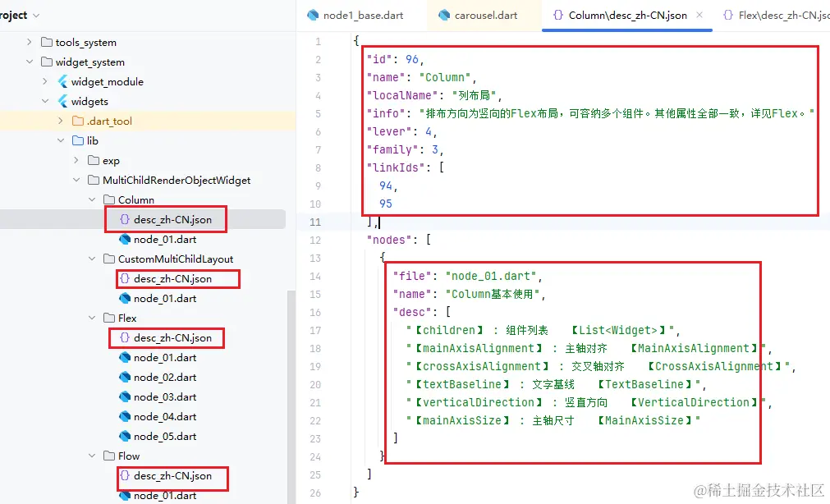Click the JSON icon of Flow's desc_zh-CN.json
The width and height of the screenshot is (830, 504).
(125, 475)
